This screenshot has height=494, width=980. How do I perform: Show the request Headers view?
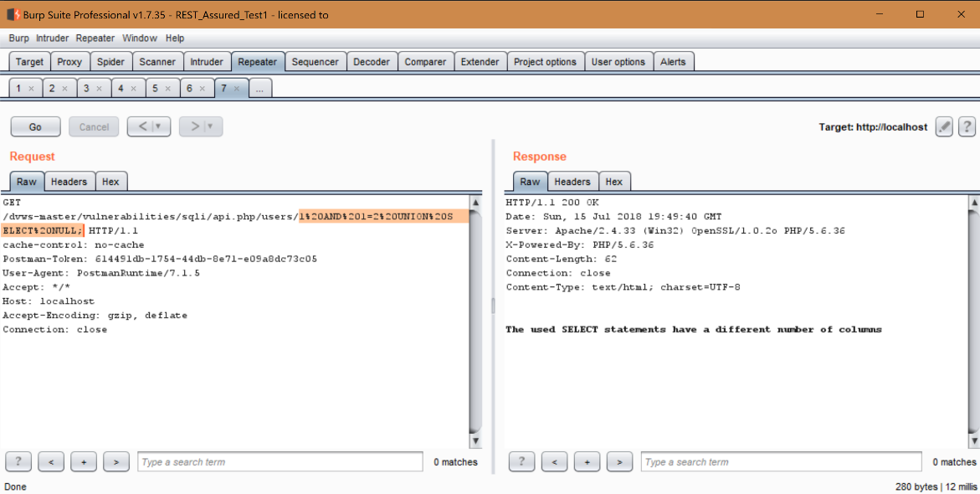(x=69, y=182)
